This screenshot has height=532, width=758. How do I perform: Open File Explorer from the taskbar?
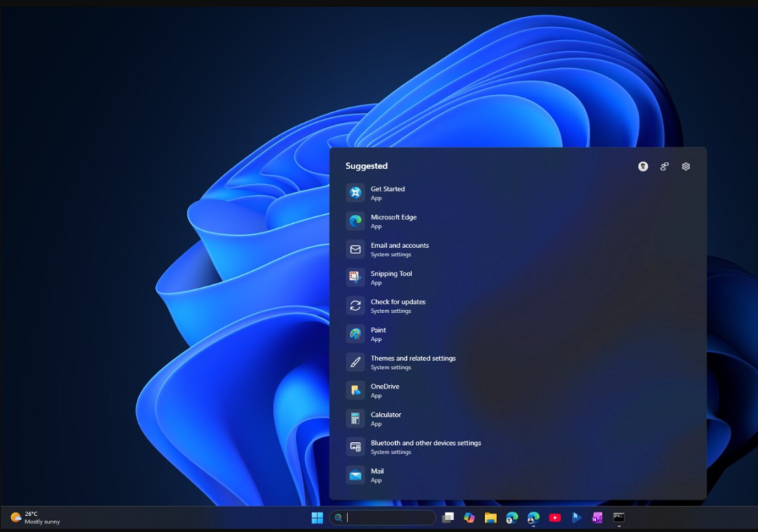click(x=491, y=517)
